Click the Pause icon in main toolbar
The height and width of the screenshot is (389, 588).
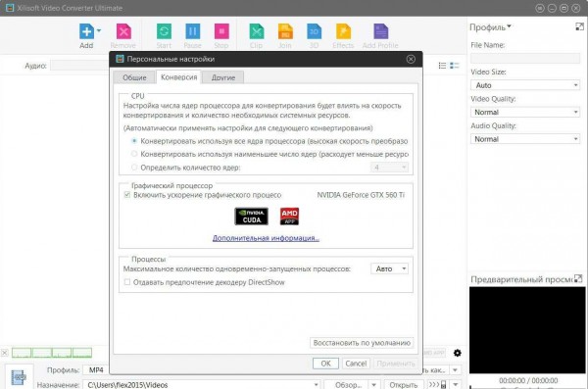point(193,31)
